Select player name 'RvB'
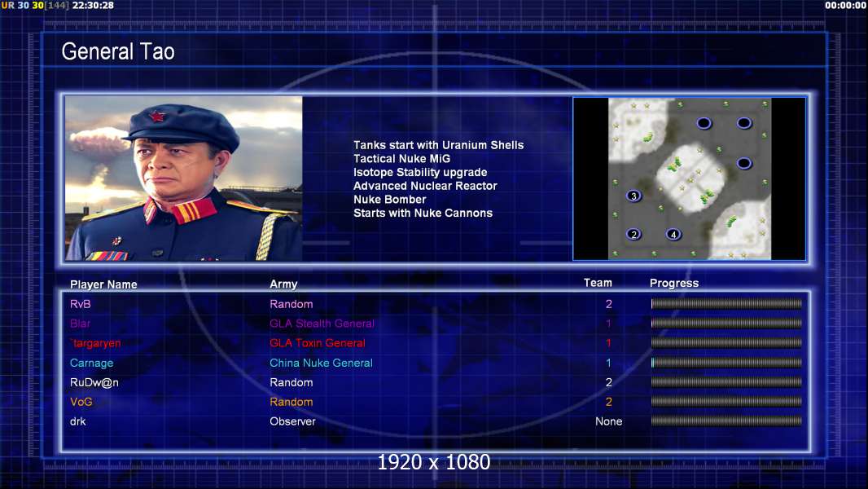868x489 pixels. click(x=81, y=304)
